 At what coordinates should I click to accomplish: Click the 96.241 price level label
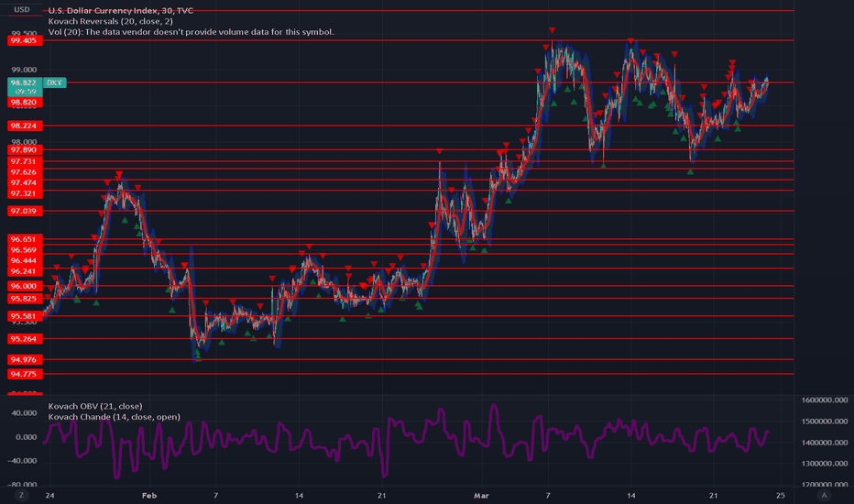(x=25, y=271)
